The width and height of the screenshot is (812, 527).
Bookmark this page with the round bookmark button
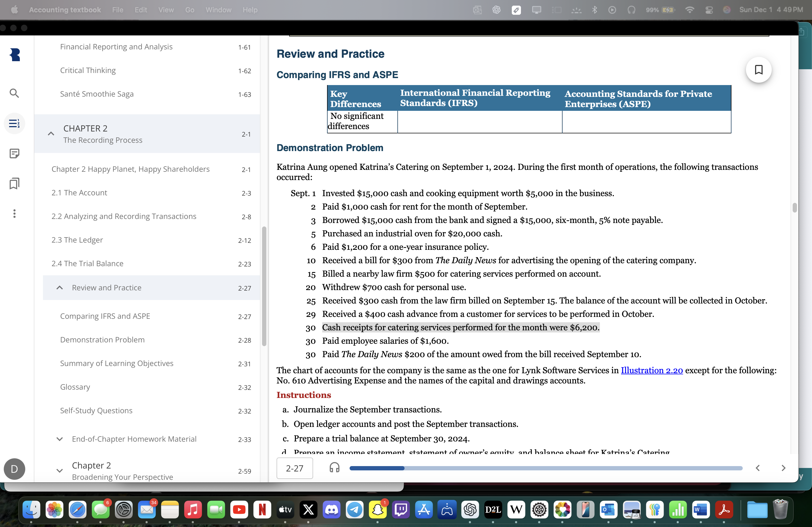coord(759,70)
